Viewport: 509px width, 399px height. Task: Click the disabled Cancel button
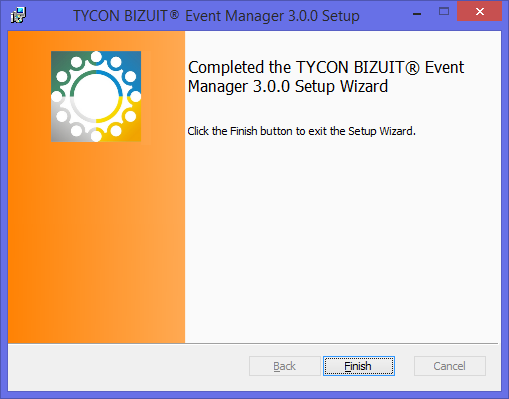coord(450,366)
